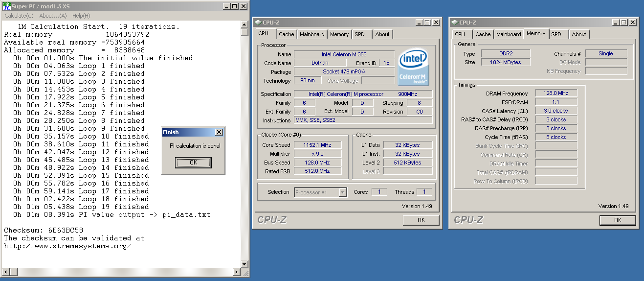Screen dimensions: 644x281
Task: Click the memory Size value 1024 MBytes
Action: [506, 62]
